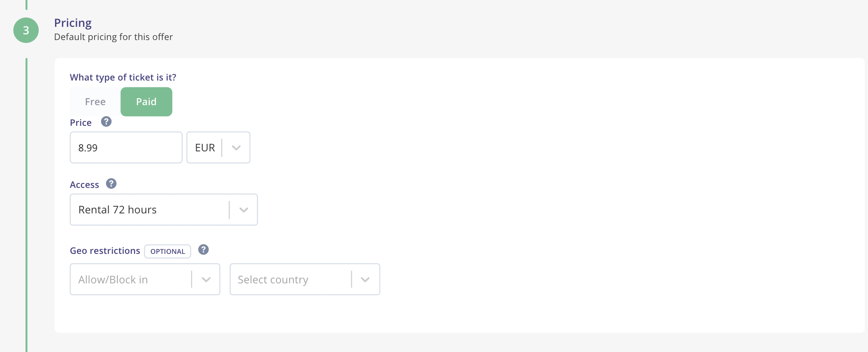The height and width of the screenshot is (352, 868).
Task: Select the Free ticket type
Action: click(x=95, y=102)
